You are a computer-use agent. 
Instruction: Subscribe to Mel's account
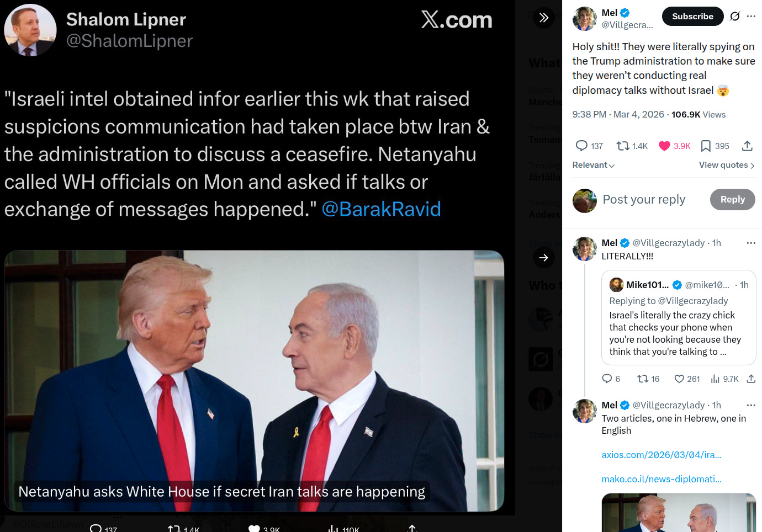pyautogui.click(x=692, y=17)
